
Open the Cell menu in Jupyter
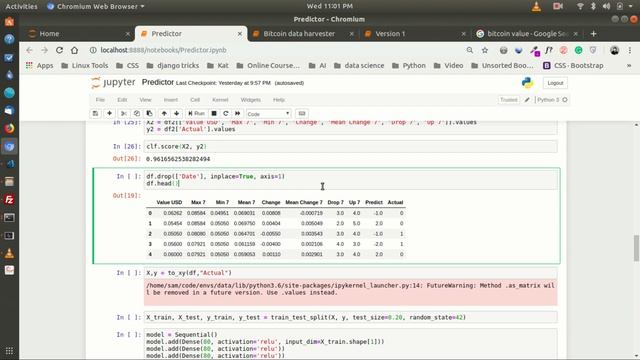click(x=195, y=100)
